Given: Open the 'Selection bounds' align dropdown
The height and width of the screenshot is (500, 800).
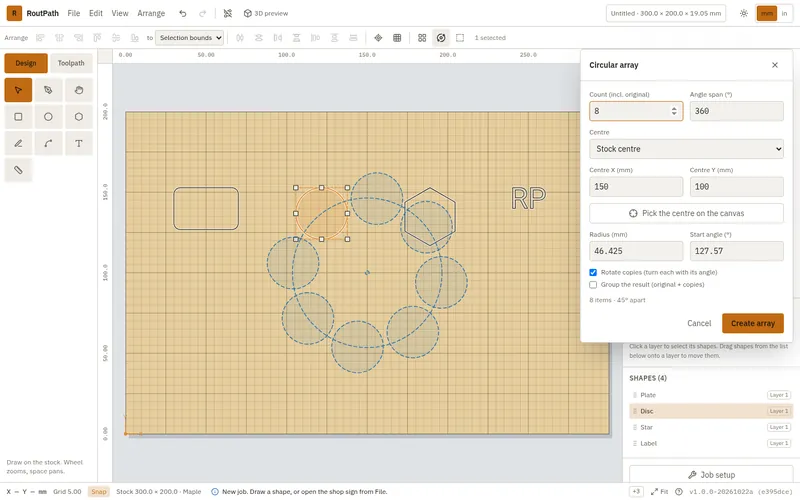Looking at the screenshot, I should [189, 38].
